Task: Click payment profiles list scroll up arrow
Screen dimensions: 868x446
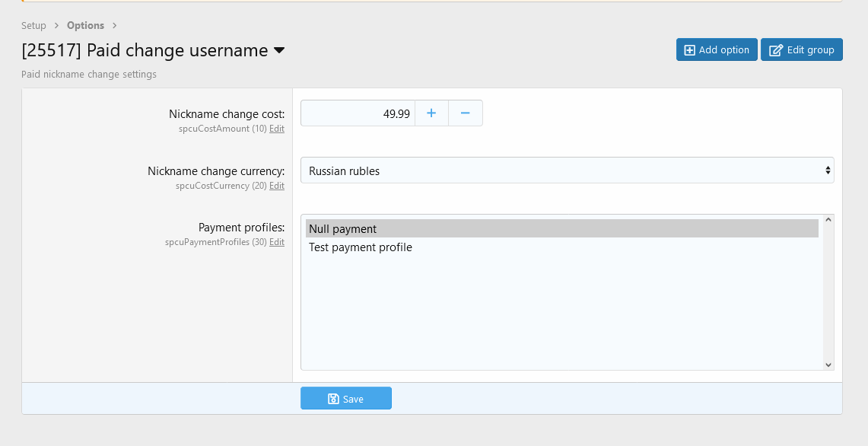Action: point(828,220)
